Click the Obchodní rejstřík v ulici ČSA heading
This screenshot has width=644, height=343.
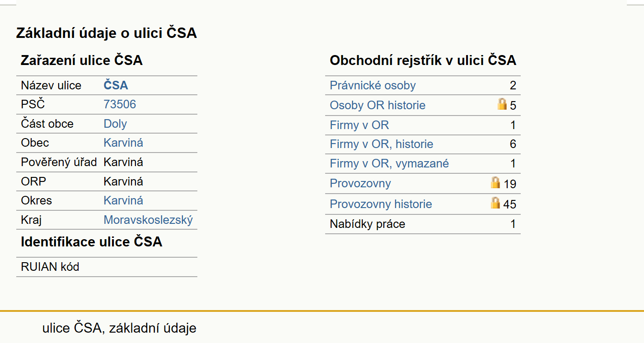pos(423,60)
